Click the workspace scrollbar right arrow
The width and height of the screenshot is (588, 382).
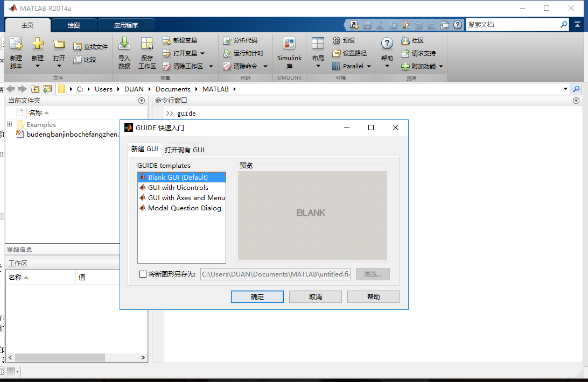click(x=143, y=357)
